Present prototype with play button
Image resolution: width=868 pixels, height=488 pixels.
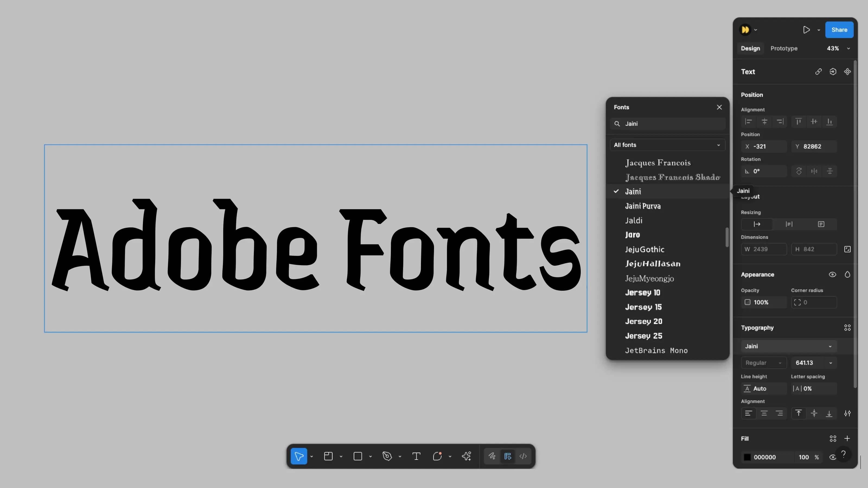click(x=806, y=30)
